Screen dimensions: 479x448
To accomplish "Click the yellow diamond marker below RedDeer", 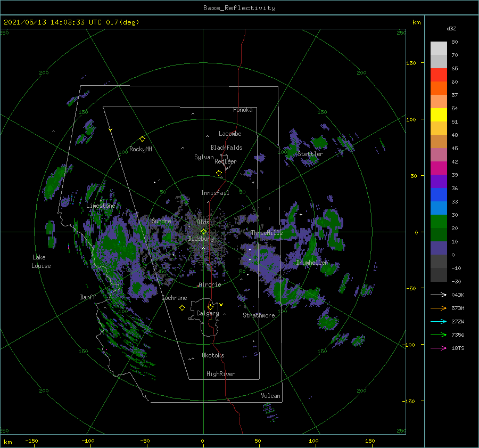I will tap(219, 173).
